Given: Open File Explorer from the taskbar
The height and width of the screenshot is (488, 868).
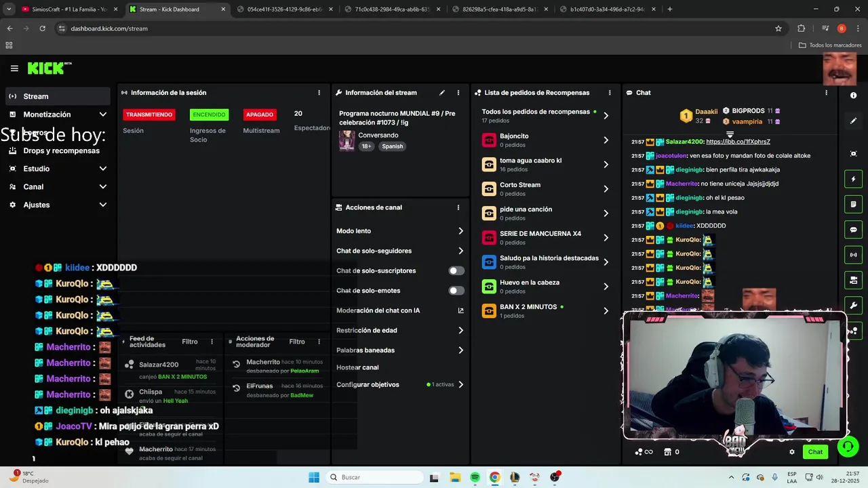Looking at the screenshot, I should 454,477.
